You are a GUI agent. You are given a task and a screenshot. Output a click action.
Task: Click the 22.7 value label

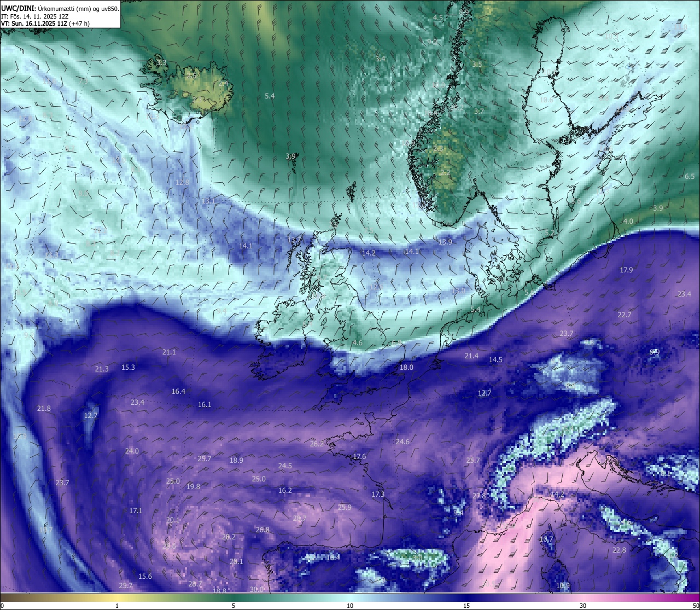[625, 315]
